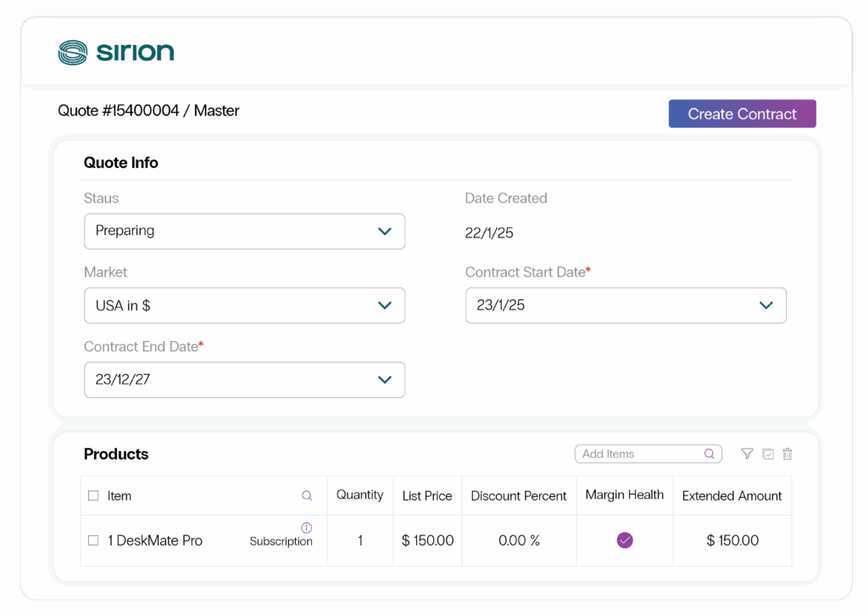Screen dimensions: 868x615
Task: Click the search icon in Item column header
Action: point(307,495)
